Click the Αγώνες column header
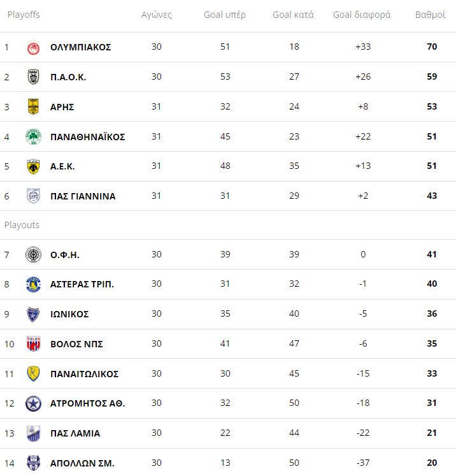The image size is (456, 476). 157,15
